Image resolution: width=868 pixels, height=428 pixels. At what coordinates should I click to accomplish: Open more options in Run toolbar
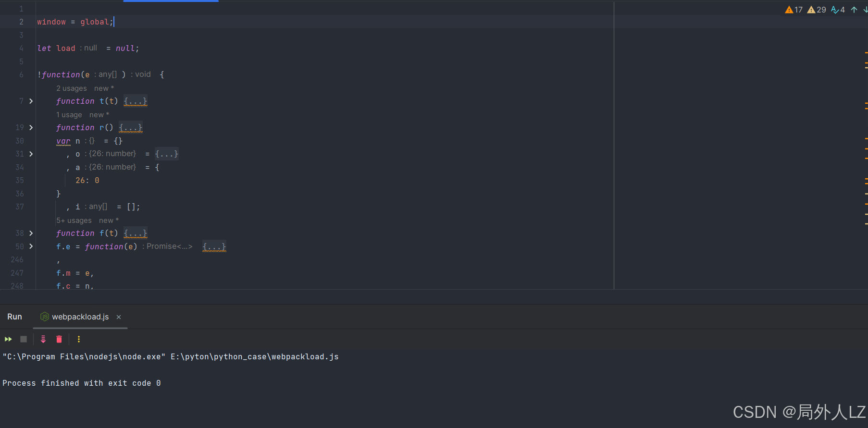pyautogui.click(x=79, y=339)
